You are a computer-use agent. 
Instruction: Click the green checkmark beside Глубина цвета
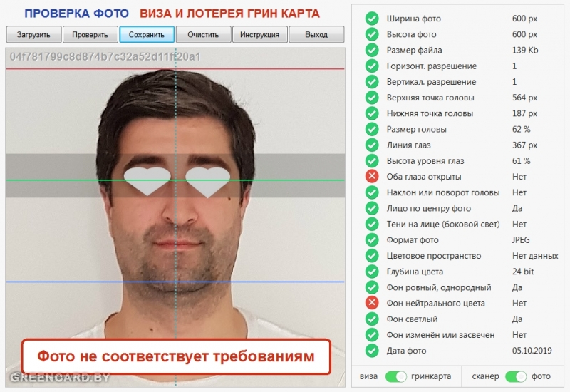(x=372, y=272)
